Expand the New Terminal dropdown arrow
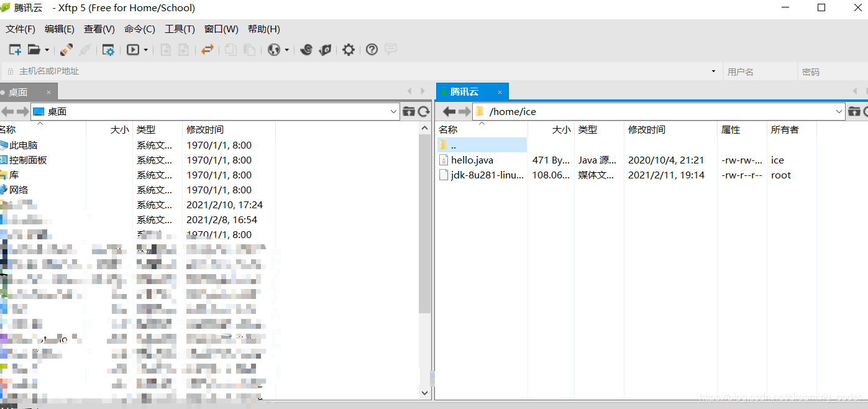This screenshot has height=409, width=868. 146,50
